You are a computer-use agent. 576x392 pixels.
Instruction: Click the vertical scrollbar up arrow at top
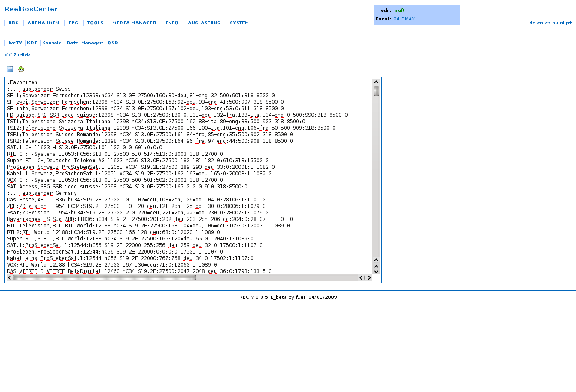tap(376, 82)
